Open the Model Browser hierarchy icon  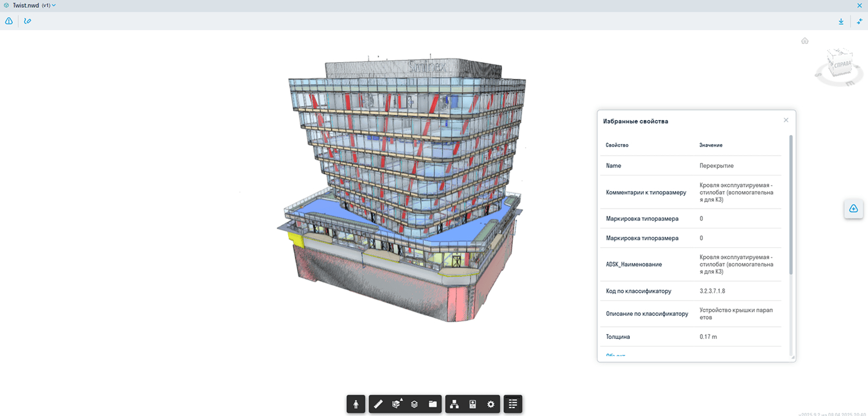(x=454, y=404)
